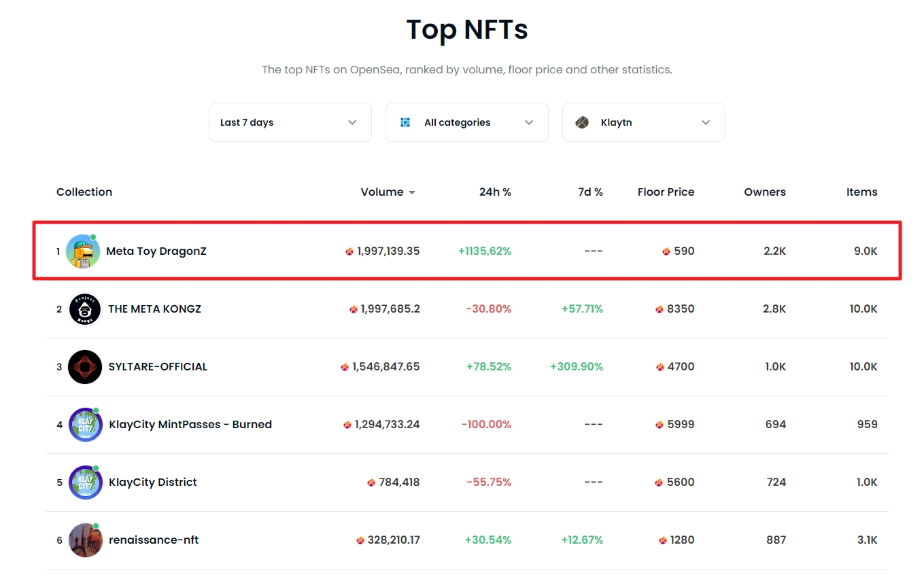Screen dimensions: 924x577
Task: Expand the All categories filter dropdown
Action: click(x=466, y=122)
